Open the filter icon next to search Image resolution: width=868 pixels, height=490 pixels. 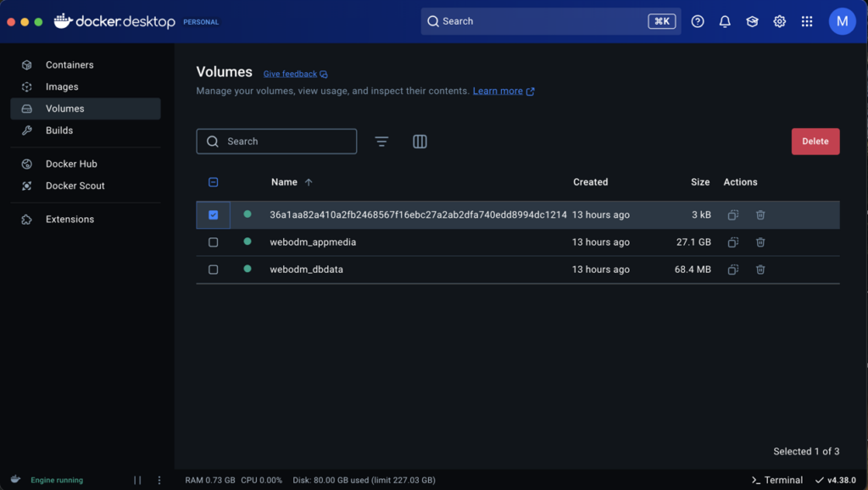tap(381, 142)
